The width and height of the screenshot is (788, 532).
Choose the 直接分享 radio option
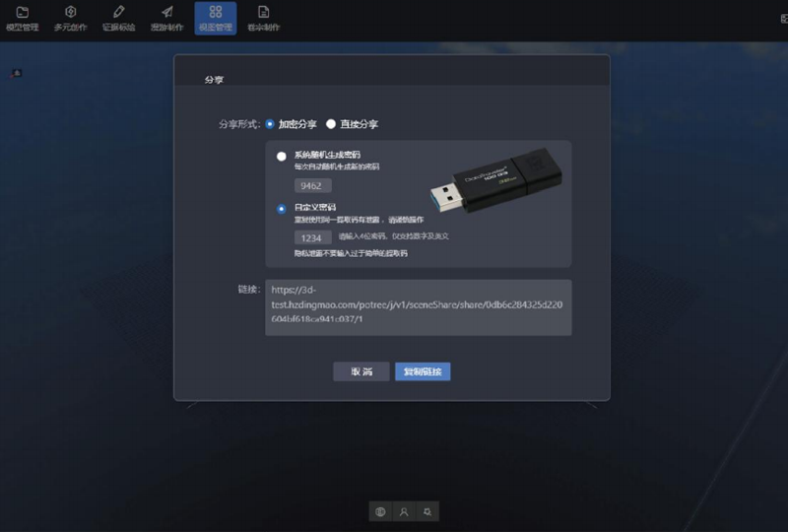(x=331, y=124)
